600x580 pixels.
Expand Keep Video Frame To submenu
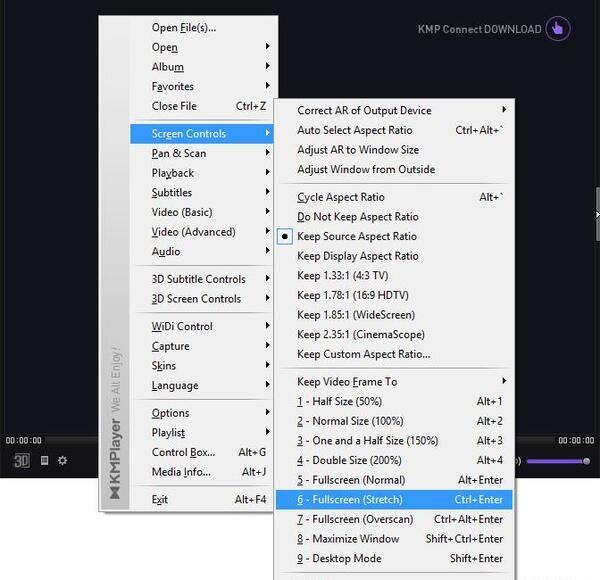coord(394,382)
